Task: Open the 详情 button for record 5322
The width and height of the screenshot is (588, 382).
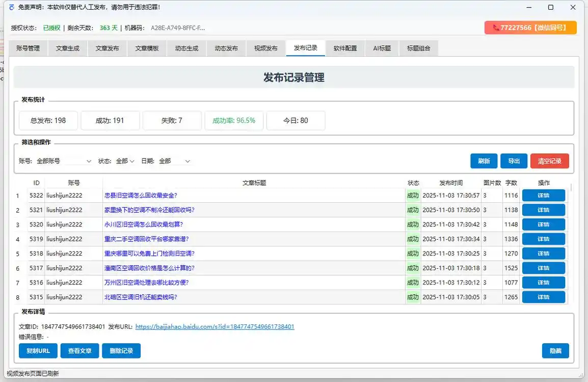Action: 544,195
